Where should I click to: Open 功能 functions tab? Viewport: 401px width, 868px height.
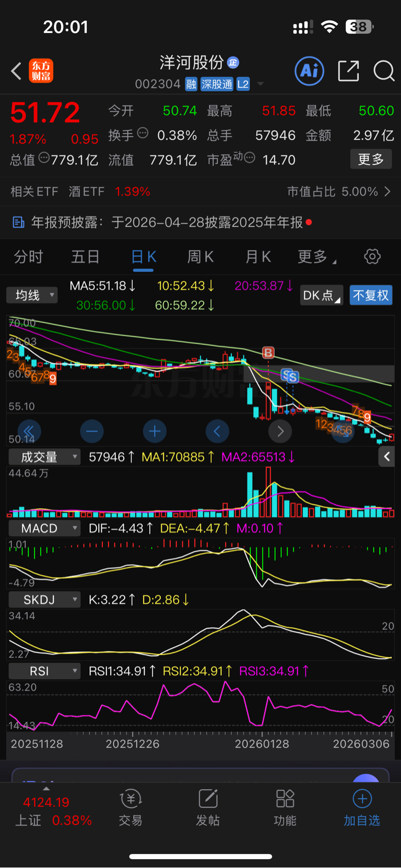285,808
